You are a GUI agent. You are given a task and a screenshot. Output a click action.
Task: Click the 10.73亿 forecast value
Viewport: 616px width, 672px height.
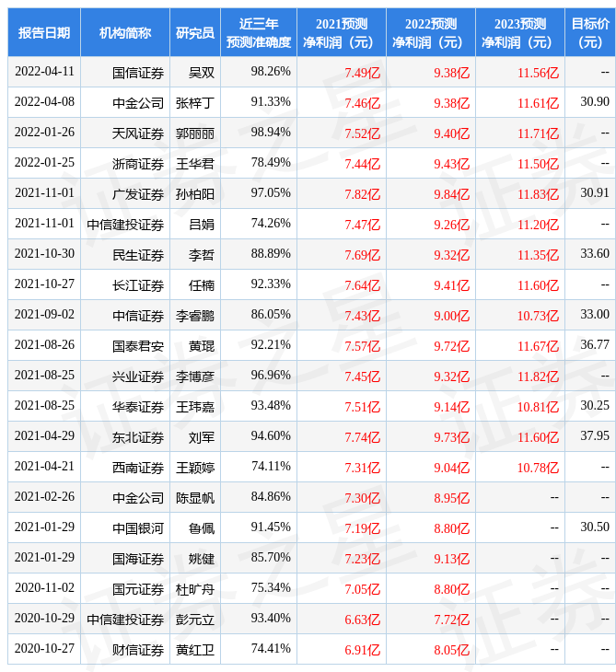pos(538,316)
